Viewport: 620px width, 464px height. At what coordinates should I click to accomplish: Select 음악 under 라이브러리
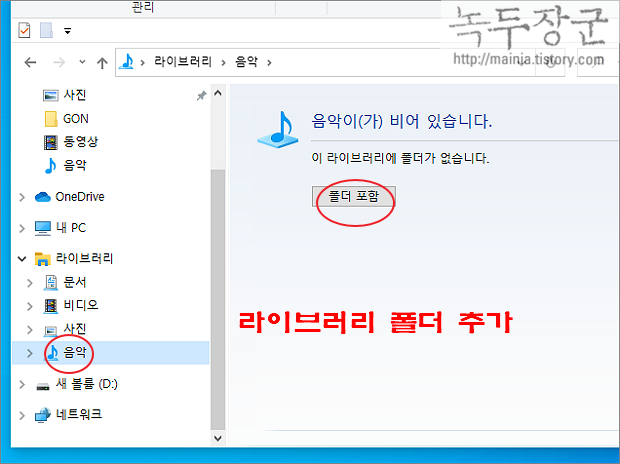(75, 352)
